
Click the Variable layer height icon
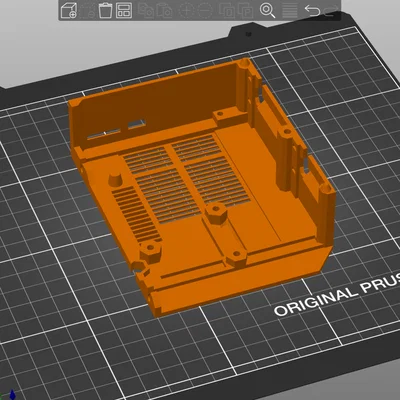click(290, 10)
